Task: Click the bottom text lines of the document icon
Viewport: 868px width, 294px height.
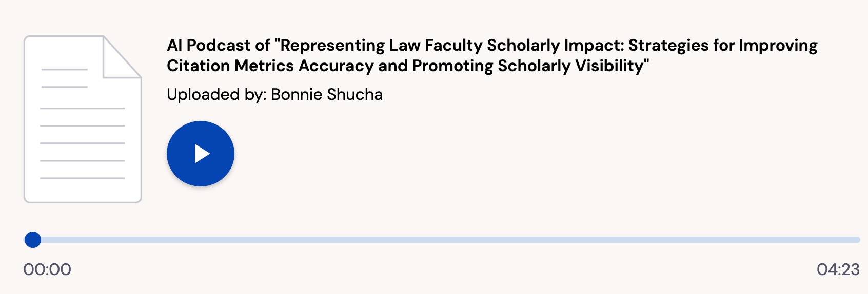Action: click(x=82, y=169)
